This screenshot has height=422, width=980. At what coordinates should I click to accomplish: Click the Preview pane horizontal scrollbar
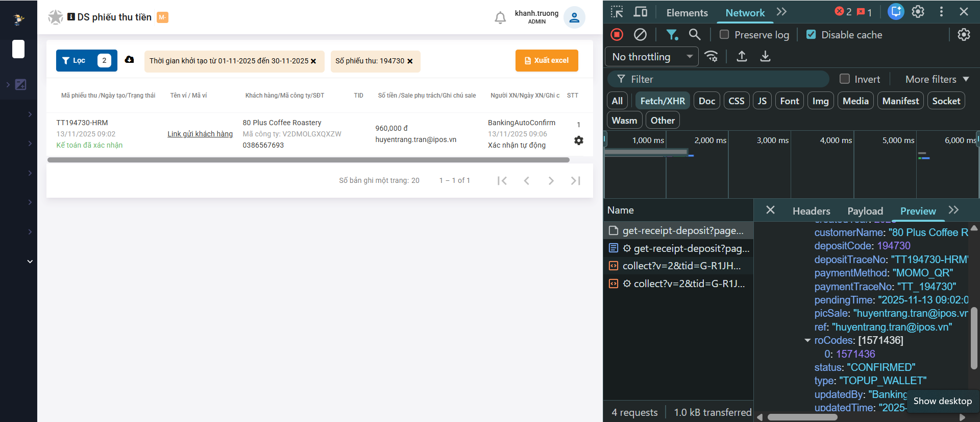point(802,417)
